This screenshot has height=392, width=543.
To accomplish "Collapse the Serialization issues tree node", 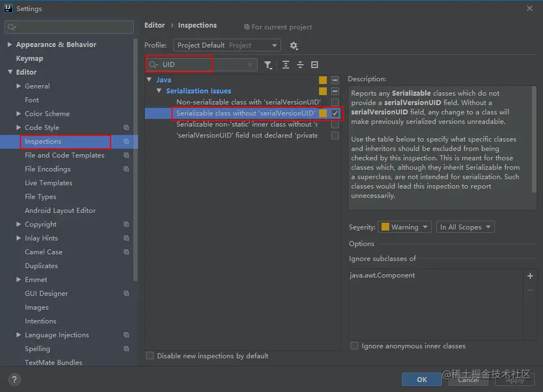I will pos(159,91).
